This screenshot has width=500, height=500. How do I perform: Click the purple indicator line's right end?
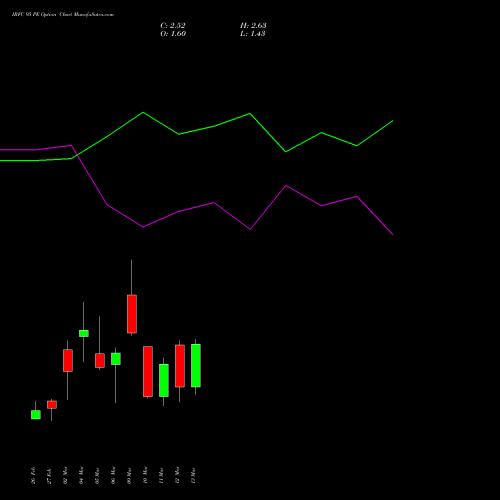[393, 234]
